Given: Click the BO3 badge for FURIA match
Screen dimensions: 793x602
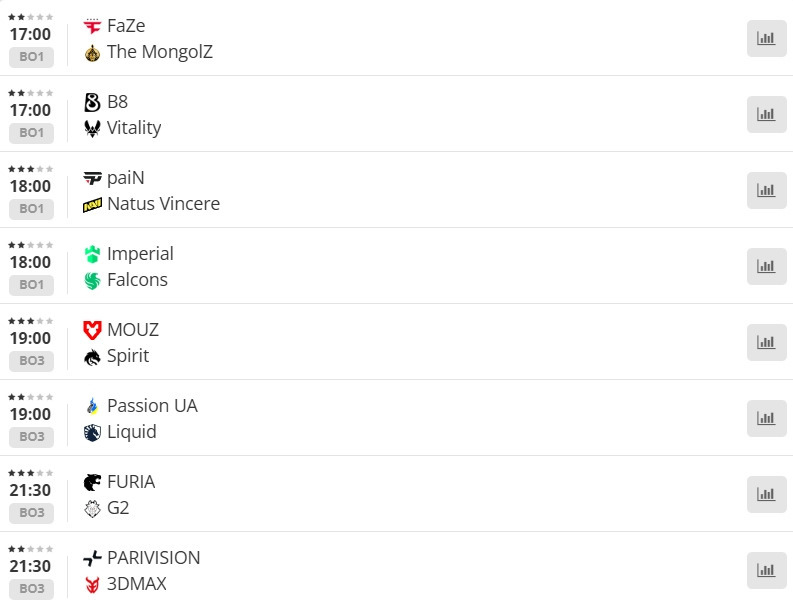Looking at the screenshot, I should (x=31, y=513).
